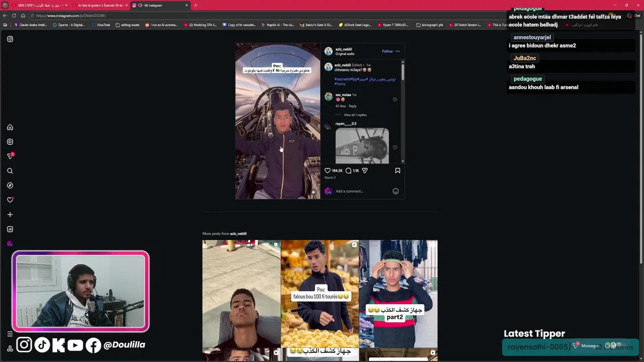
Task: Open the aziz_neblii username in post header
Action: [344, 49]
